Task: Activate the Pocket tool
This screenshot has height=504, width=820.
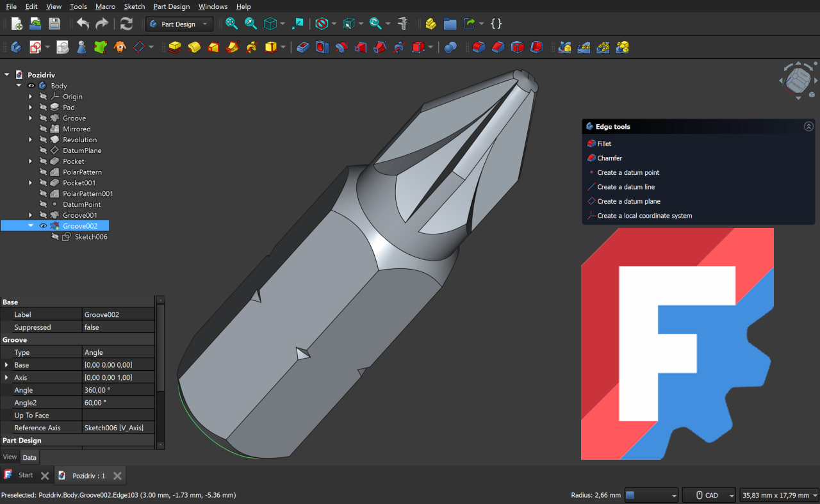Action: (302, 47)
